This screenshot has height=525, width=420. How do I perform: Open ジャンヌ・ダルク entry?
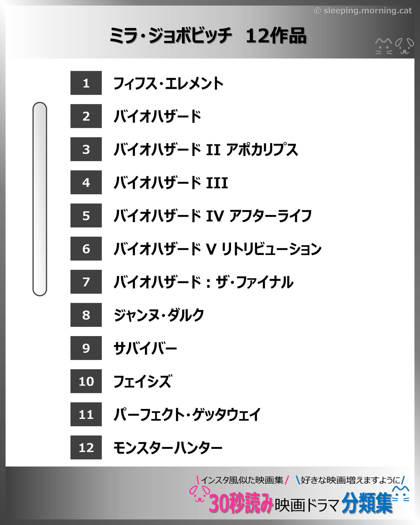point(159,315)
